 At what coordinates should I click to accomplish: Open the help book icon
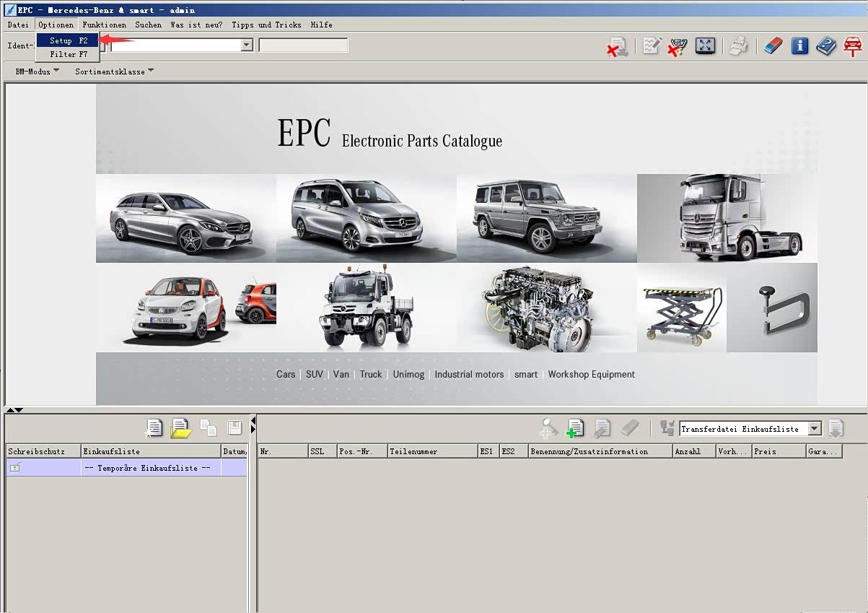coord(826,46)
